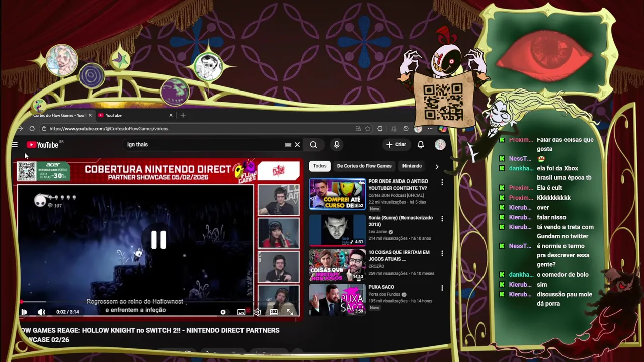Click chat message 'Ela é cult'
Viewport: 644px width, 362px height.
[549, 188]
